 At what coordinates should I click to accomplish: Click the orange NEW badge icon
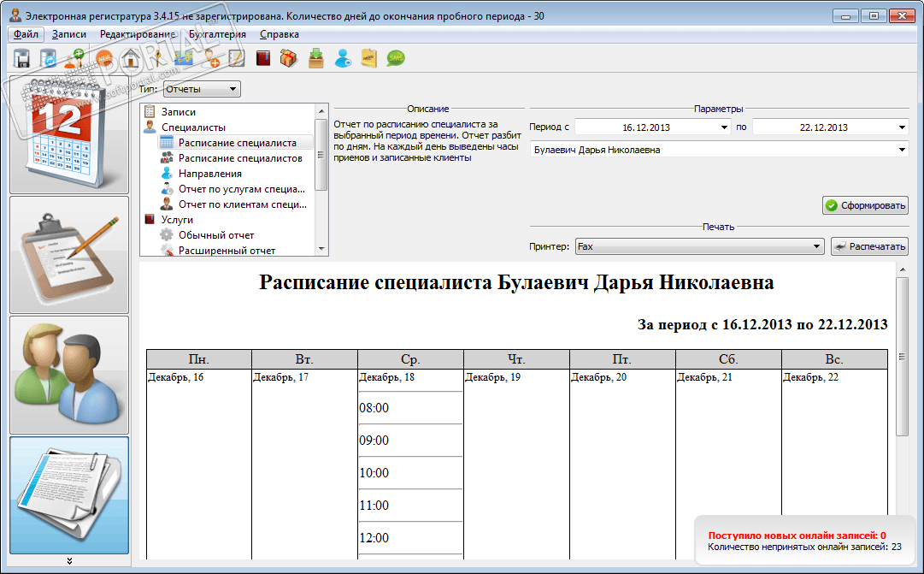(x=104, y=58)
